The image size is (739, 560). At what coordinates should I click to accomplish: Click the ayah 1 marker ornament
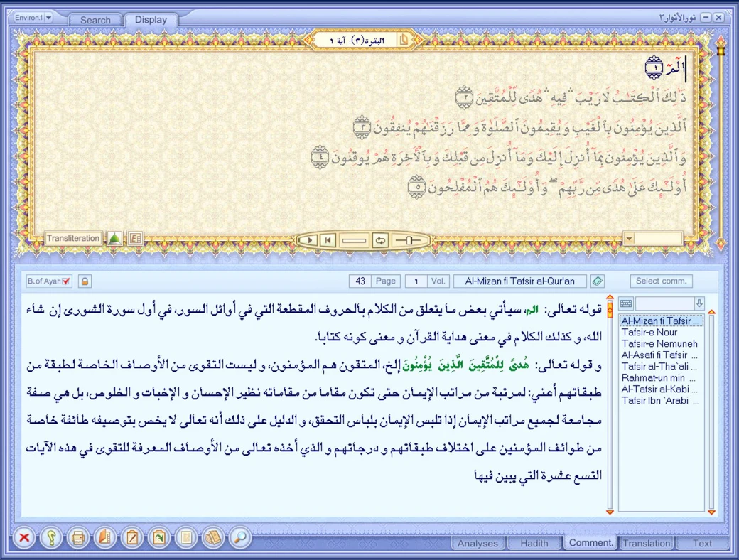(654, 68)
